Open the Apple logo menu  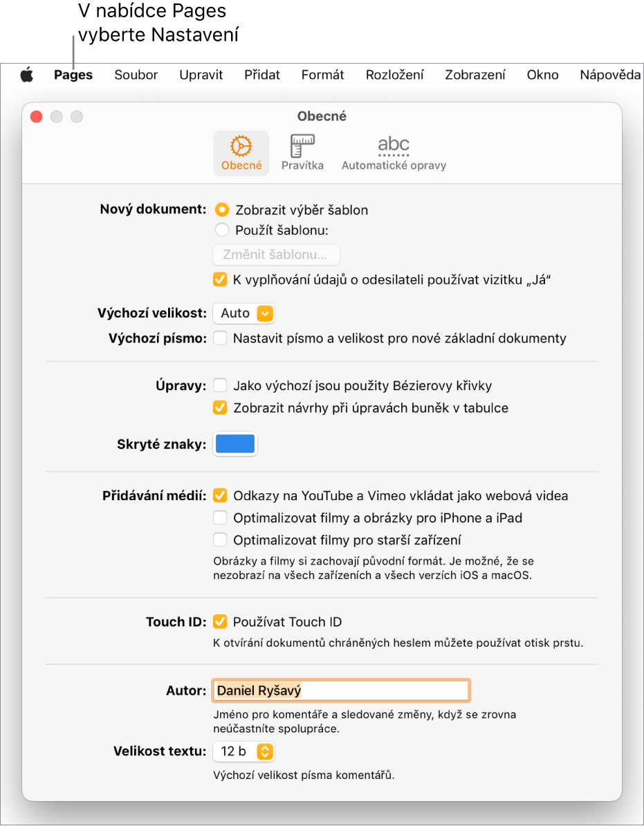[x=27, y=75]
